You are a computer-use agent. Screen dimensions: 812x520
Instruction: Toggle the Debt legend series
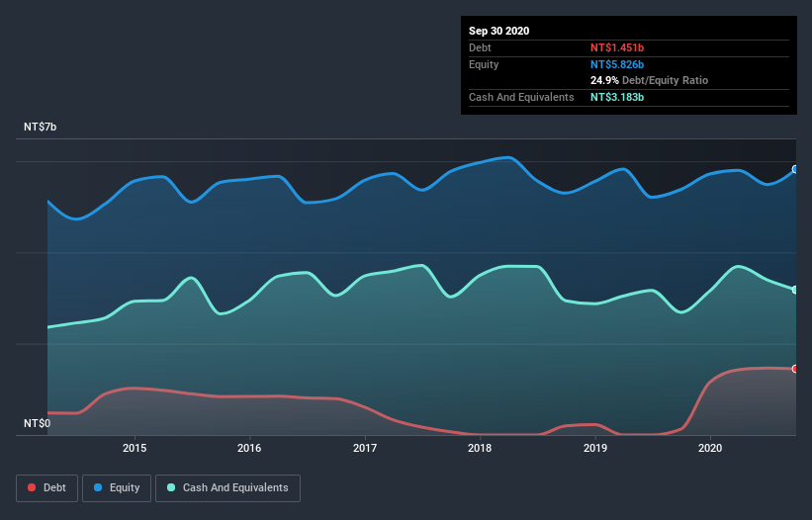click(46, 488)
